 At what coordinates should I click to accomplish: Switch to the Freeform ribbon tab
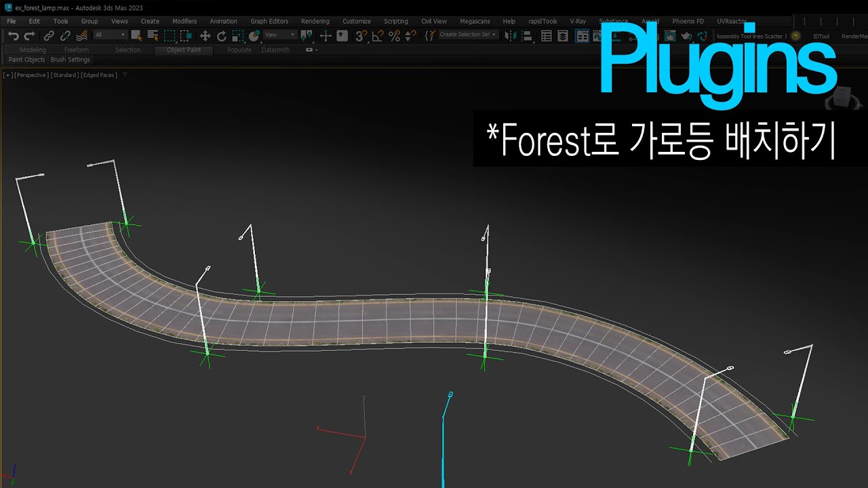click(77, 49)
